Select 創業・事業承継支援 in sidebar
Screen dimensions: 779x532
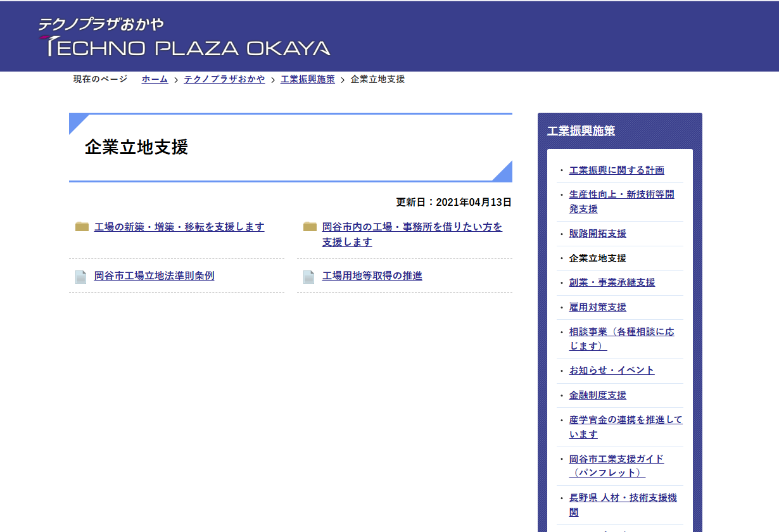[612, 282]
